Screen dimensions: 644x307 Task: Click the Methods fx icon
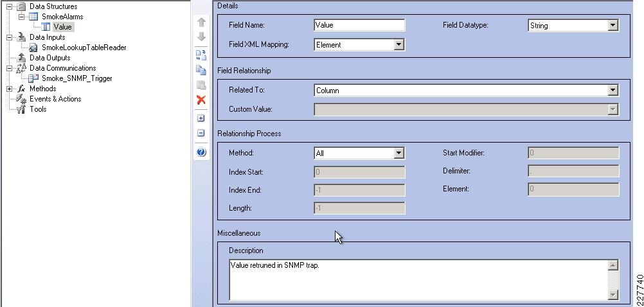point(21,89)
